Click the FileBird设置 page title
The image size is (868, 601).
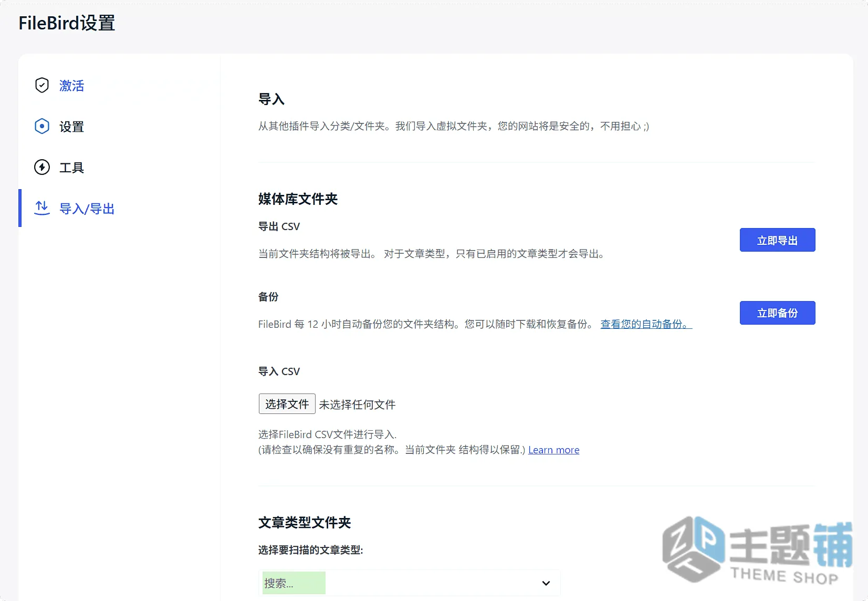(x=67, y=23)
